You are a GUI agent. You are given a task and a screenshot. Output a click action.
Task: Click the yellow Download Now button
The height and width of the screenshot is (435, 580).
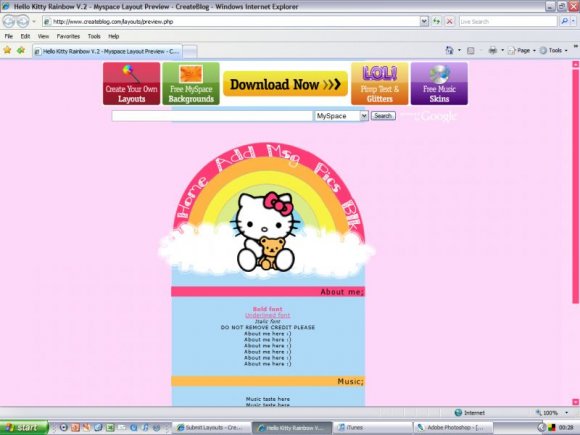click(285, 84)
